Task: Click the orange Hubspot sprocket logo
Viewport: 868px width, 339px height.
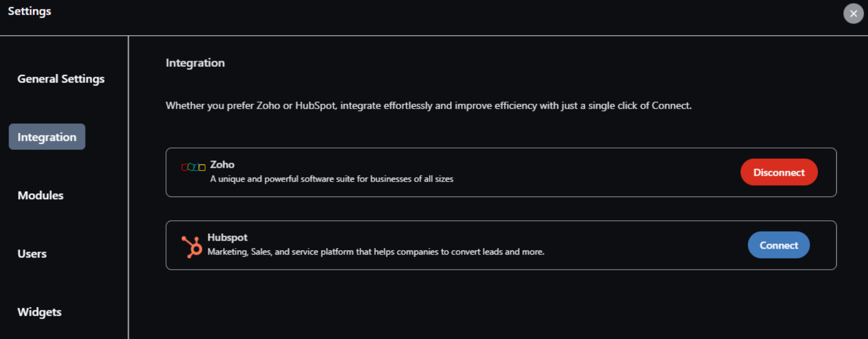Action: tap(192, 246)
